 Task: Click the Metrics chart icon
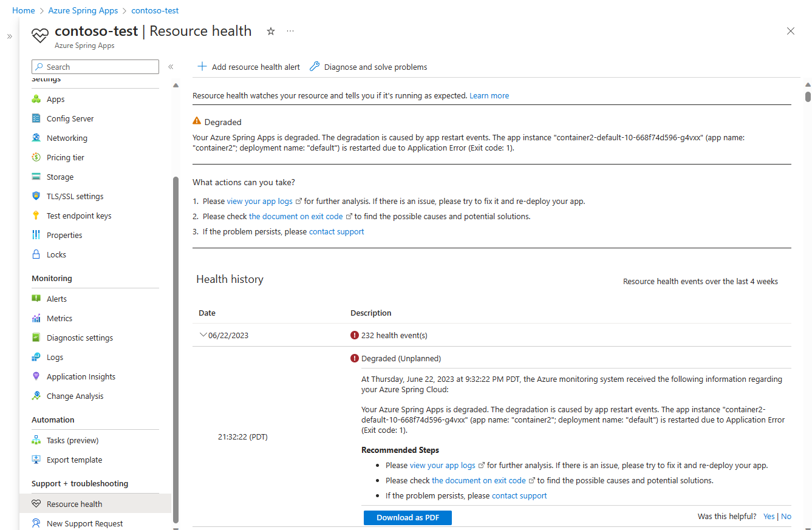click(36, 318)
